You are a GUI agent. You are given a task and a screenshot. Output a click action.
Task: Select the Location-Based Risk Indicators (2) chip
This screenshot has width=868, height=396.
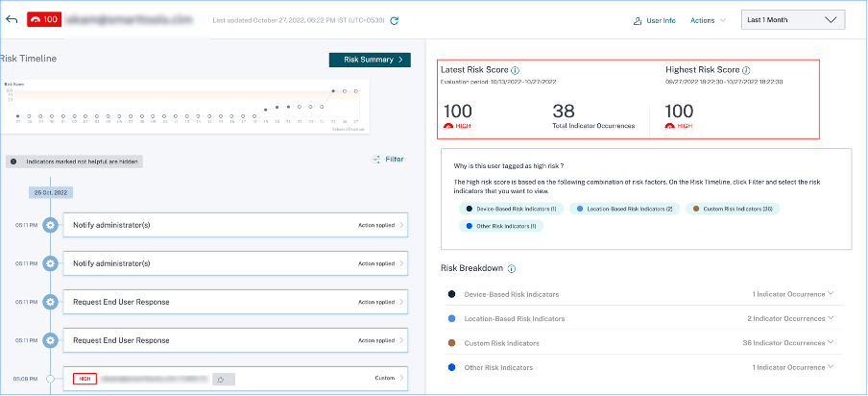[x=625, y=208]
